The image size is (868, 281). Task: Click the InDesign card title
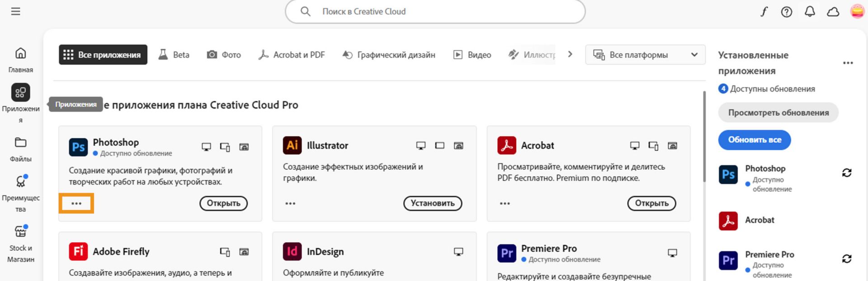(x=325, y=252)
